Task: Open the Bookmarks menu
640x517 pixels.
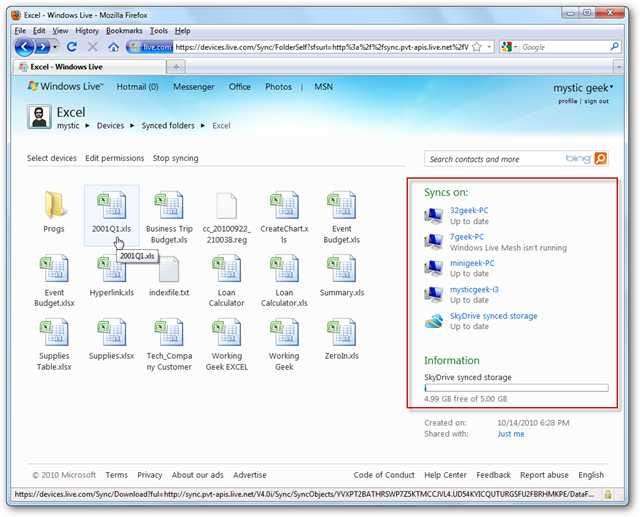Action: (x=124, y=30)
